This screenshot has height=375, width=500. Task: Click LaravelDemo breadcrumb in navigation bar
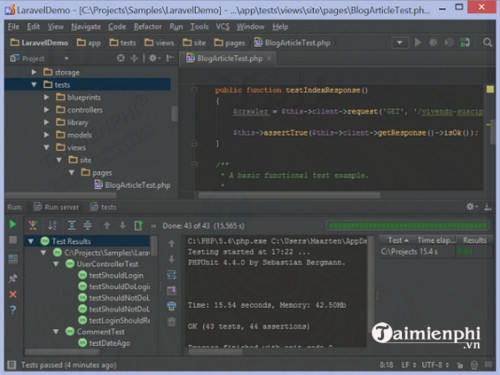(x=39, y=43)
